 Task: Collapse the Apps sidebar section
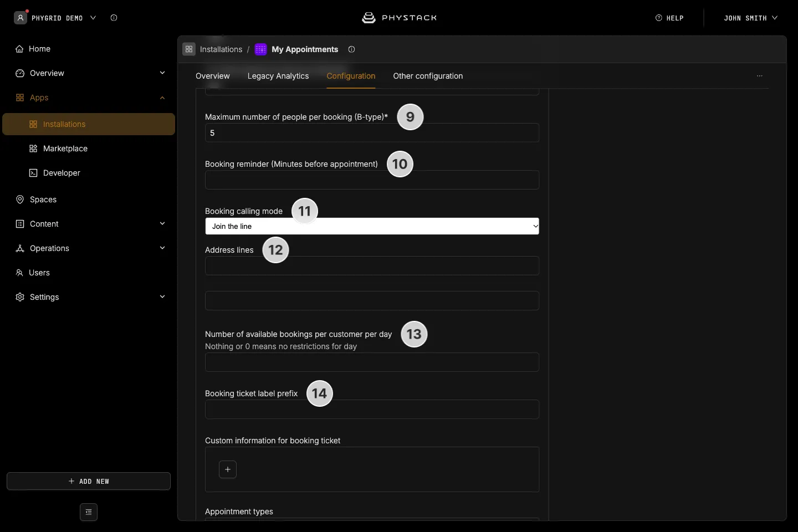(x=162, y=98)
